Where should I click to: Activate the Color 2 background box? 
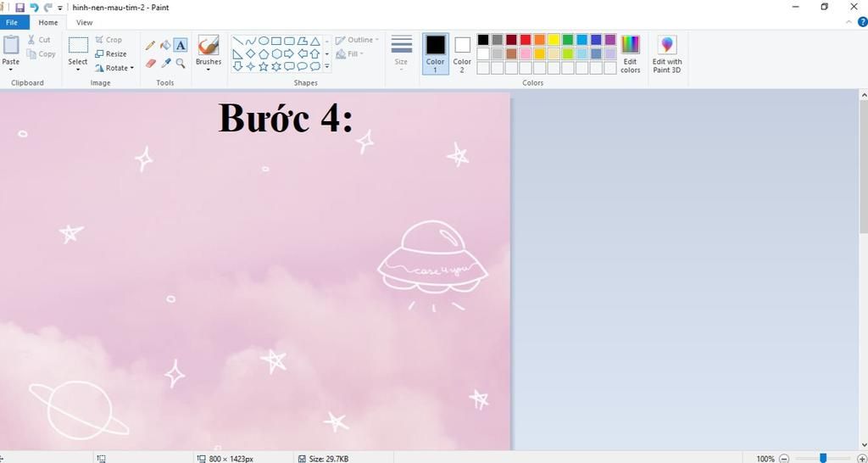pos(462,53)
